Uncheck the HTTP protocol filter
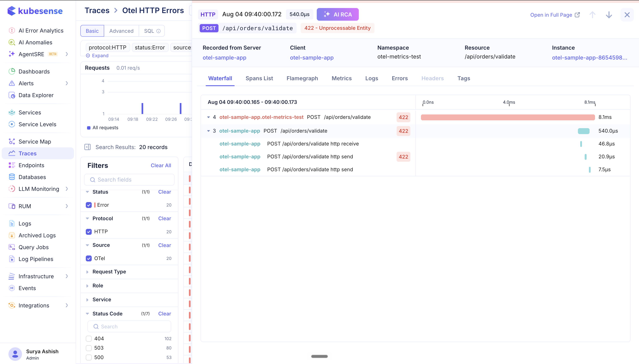The height and width of the screenshot is (364, 639). click(x=89, y=232)
